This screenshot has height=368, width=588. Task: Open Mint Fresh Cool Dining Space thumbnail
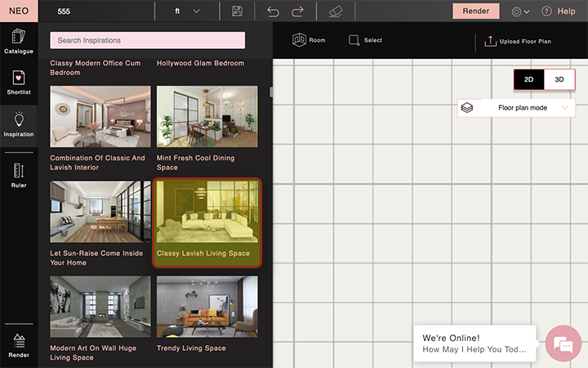click(207, 116)
